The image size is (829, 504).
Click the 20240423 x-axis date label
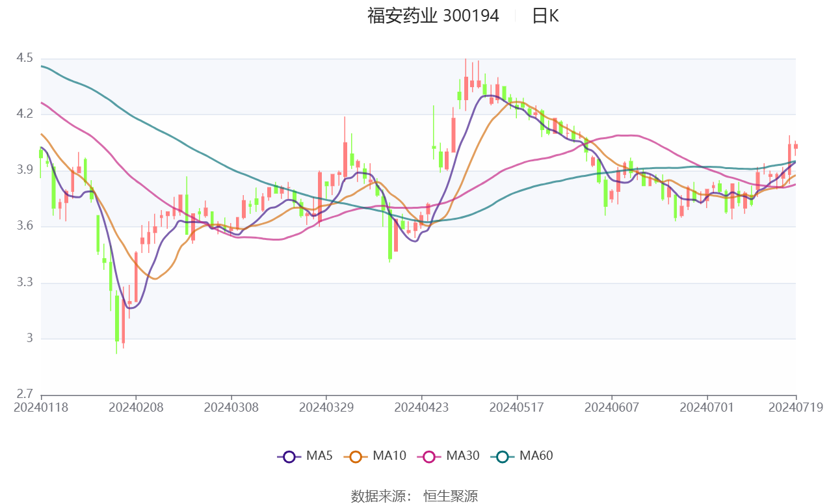(x=421, y=408)
